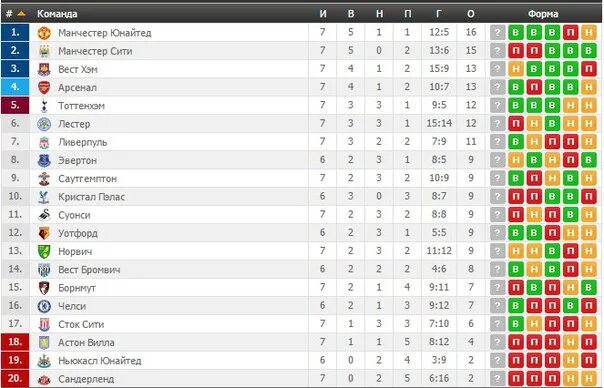604x388 pixels.
Task: Click the position 20 cell for Сандерленд
Action: pyautogui.click(x=15, y=378)
